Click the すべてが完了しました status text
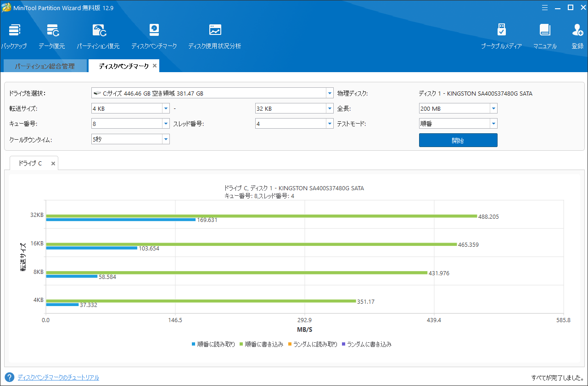 [x=557, y=378]
